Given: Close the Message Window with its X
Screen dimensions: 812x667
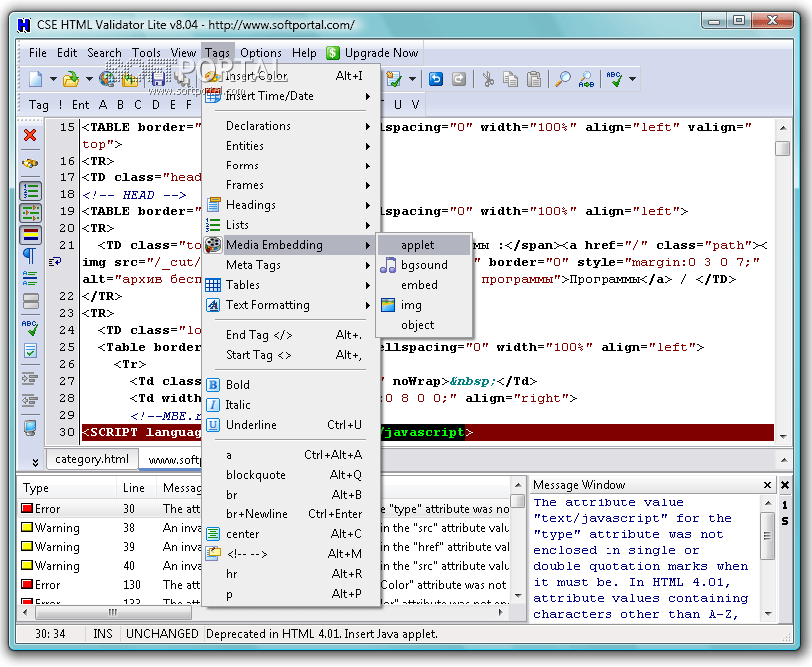Looking at the screenshot, I should 767,485.
